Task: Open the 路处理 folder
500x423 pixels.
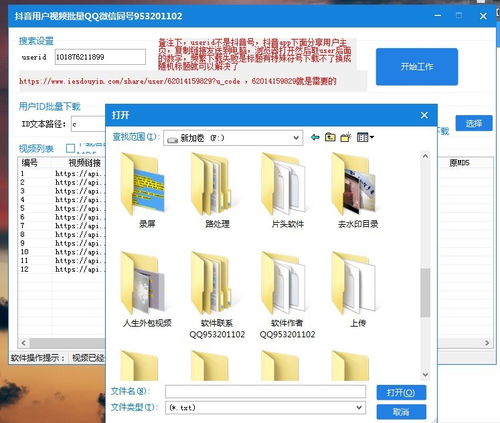Action: [216, 191]
